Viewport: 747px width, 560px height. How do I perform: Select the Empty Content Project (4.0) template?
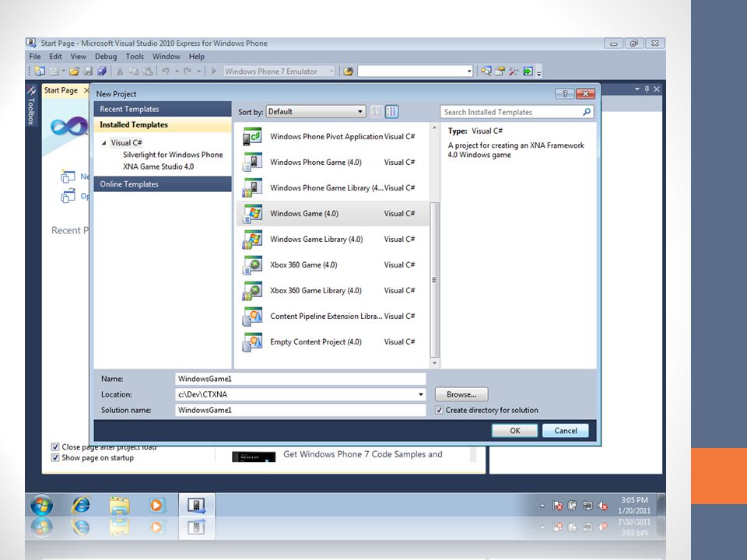[x=332, y=342]
